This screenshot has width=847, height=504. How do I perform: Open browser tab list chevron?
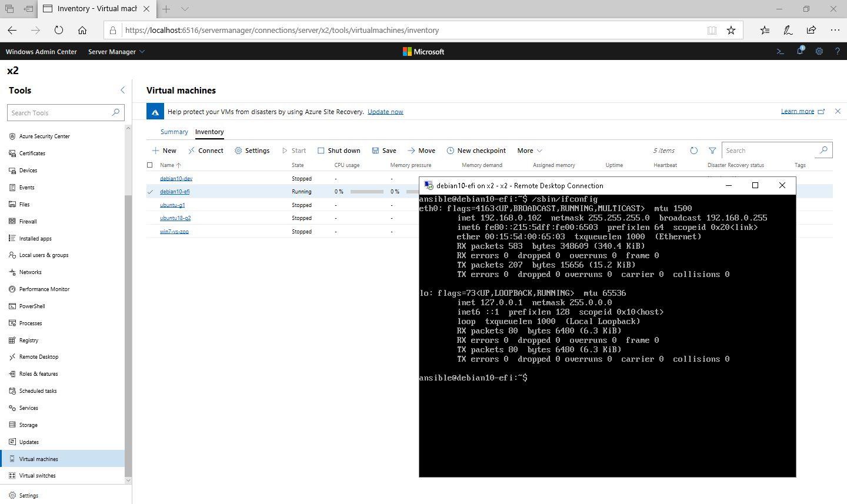click(185, 9)
